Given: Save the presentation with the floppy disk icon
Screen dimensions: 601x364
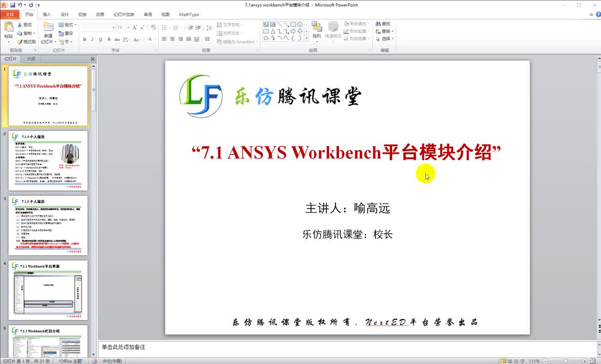Looking at the screenshot, I should pos(13,5).
